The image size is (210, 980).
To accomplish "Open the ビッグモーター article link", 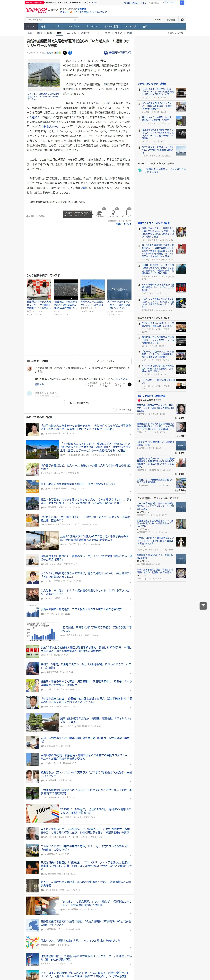I will pos(86,958).
